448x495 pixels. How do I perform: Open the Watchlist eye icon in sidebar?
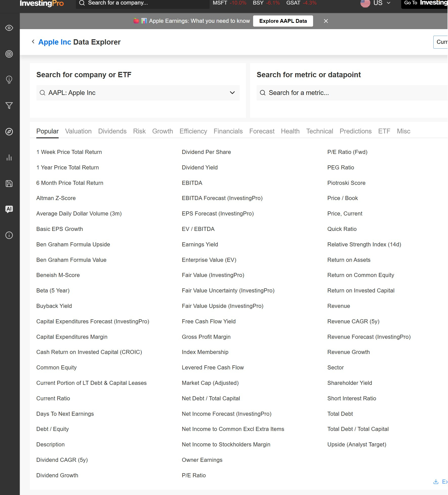coord(9,28)
